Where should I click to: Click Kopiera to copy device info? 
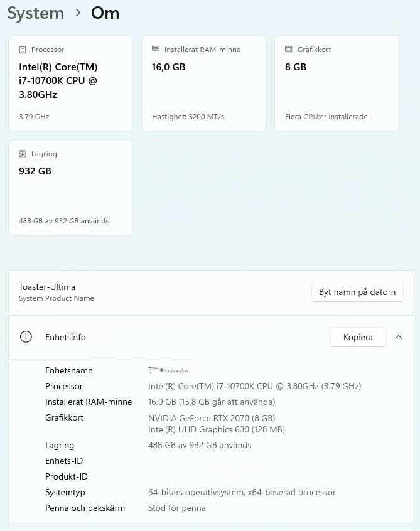coord(358,337)
